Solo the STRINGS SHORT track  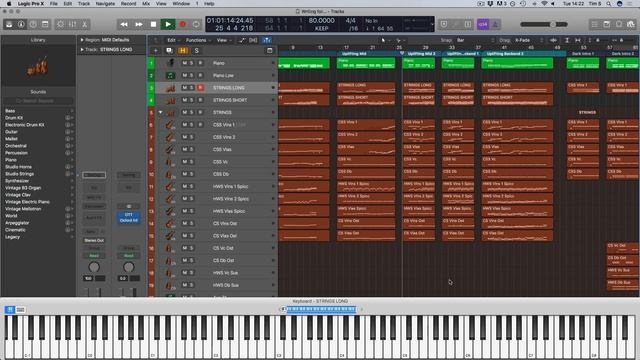tap(191, 100)
